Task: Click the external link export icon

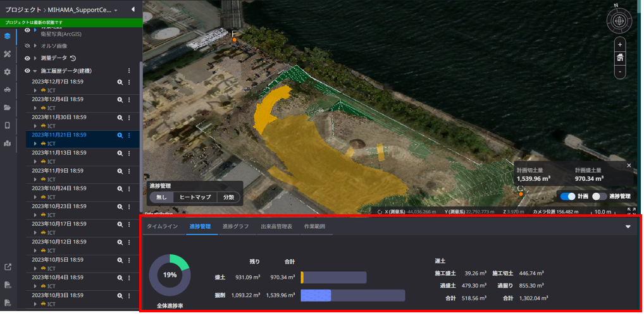Action: 8,267
